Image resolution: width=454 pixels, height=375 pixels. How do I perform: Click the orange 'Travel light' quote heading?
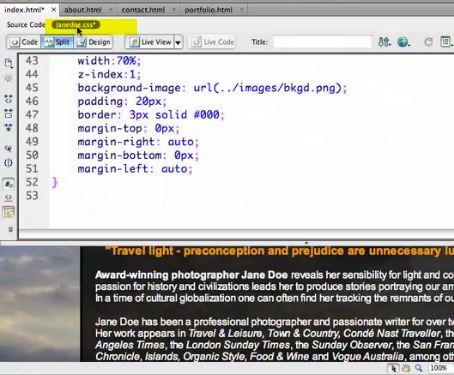[279, 251]
